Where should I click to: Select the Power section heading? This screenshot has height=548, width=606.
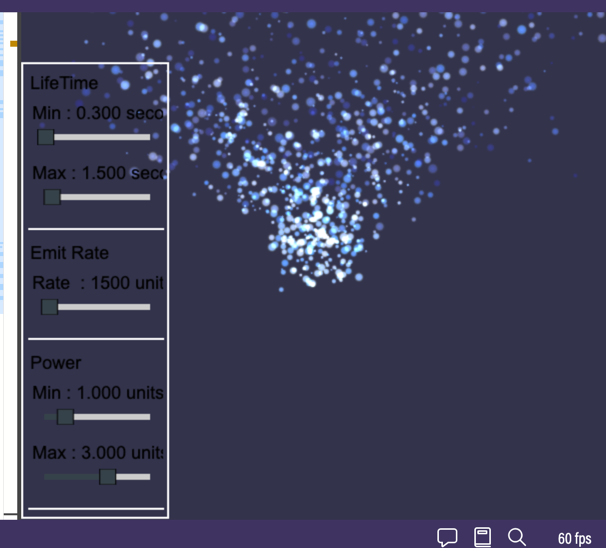(56, 363)
